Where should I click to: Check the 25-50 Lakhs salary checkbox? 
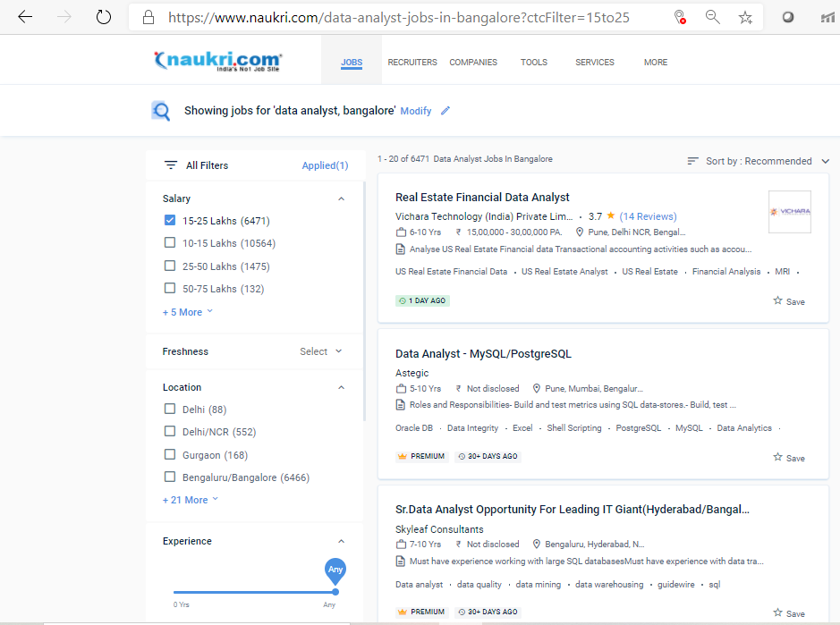coord(170,266)
